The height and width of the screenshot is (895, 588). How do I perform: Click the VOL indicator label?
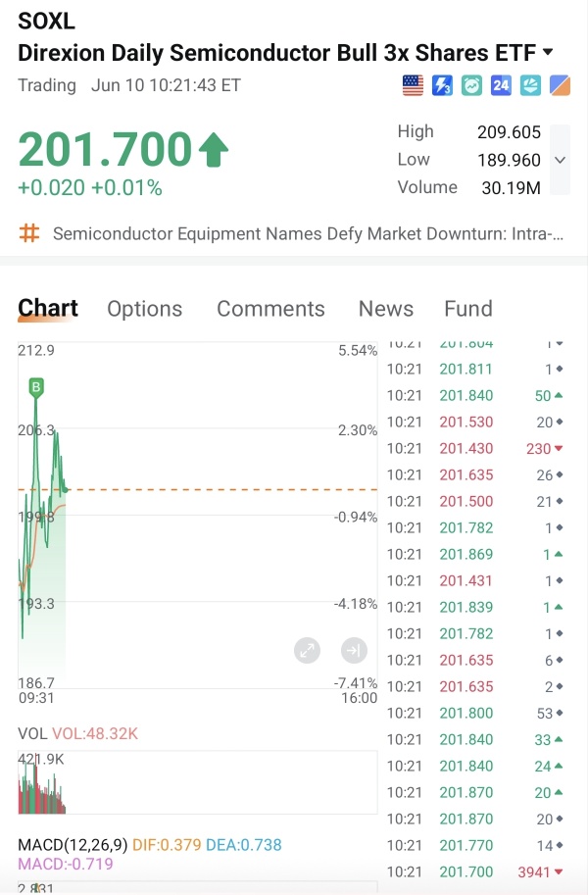tap(32, 733)
